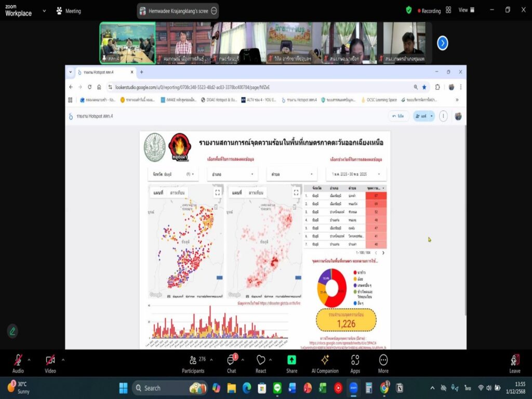Unmute the Audio microphone icon
The height and width of the screenshot is (399, 532).
[x=18, y=361]
